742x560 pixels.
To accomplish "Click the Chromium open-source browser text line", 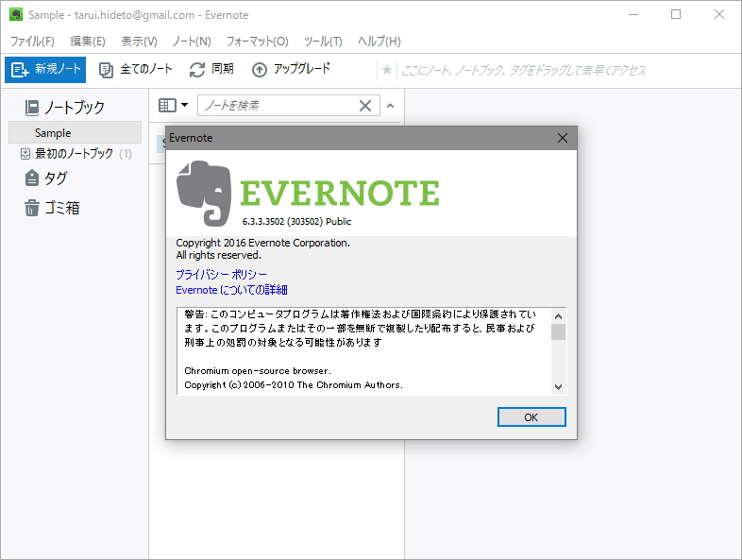I will click(258, 370).
